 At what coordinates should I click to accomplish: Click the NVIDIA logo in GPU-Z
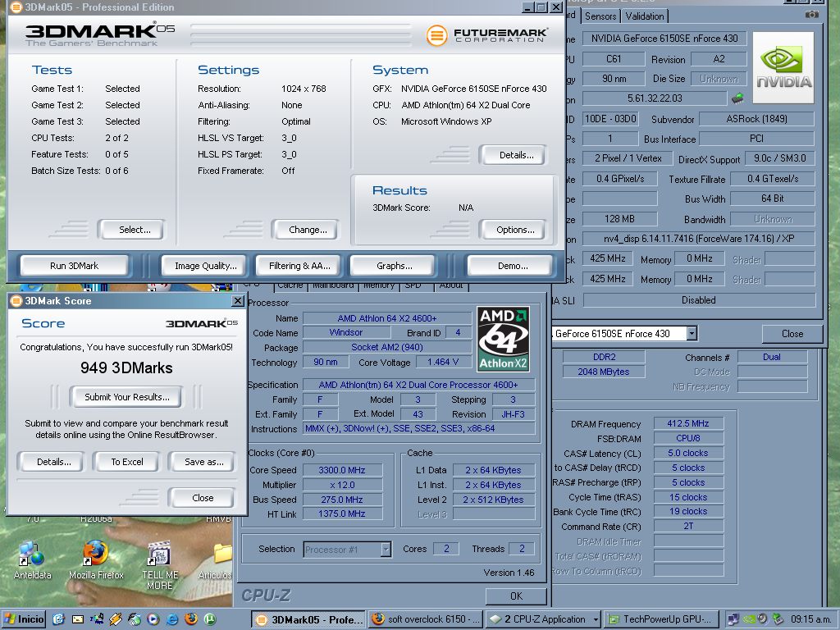783,67
